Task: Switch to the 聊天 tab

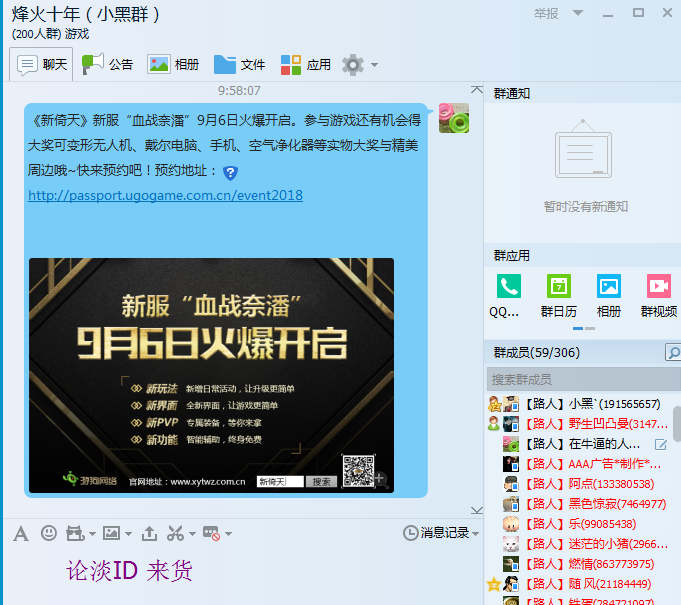Action: pos(42,65)
